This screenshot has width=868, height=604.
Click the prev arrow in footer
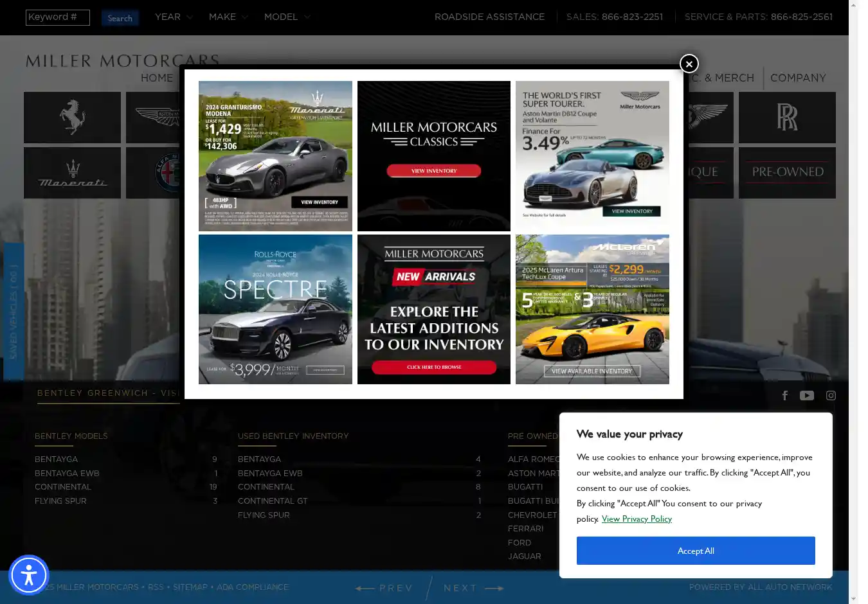tap(384, 588)
